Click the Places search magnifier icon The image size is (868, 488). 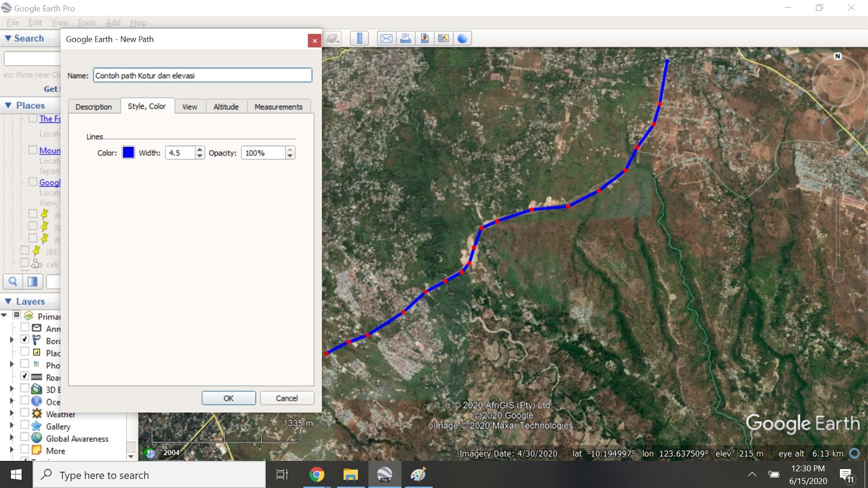point(13,281)
